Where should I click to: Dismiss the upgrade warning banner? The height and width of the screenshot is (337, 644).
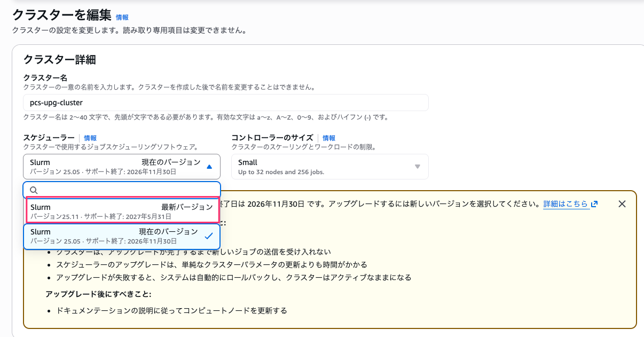(622, 204)
